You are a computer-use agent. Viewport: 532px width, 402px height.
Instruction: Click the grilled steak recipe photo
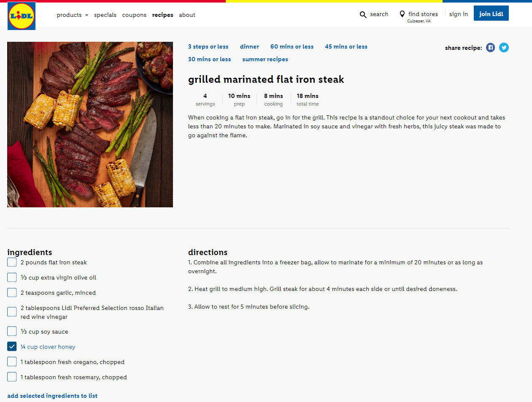point(90,125)
